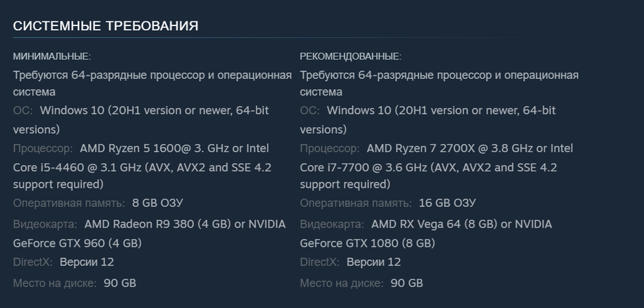Select the 16 GB ОЗУ memory value
644x308 pixels.
(x=447, y=203)
